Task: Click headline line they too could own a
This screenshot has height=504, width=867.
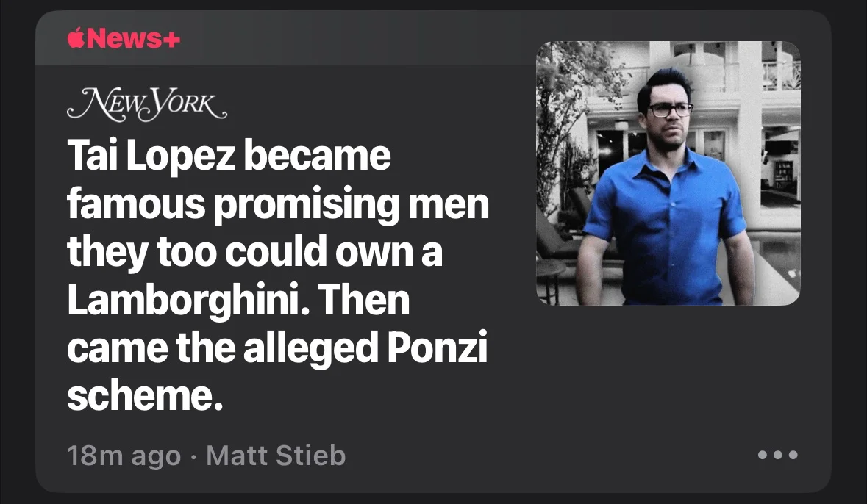Action: point(254,252)
